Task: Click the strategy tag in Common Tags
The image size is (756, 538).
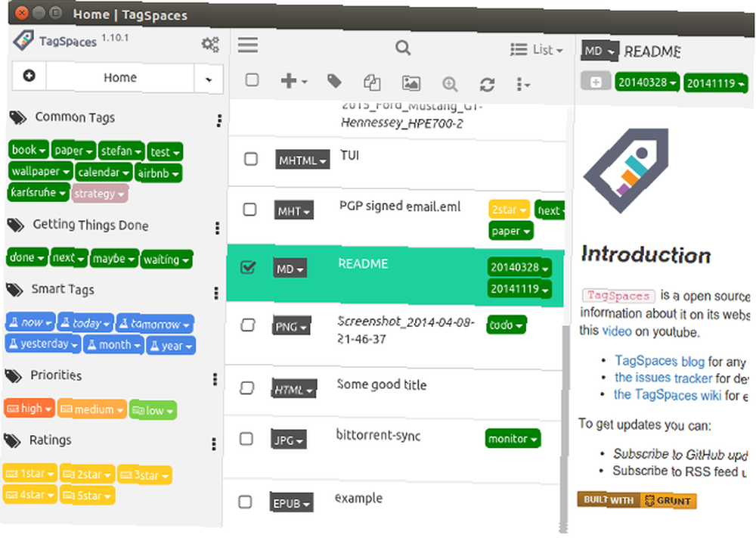Action: [100, 194]
